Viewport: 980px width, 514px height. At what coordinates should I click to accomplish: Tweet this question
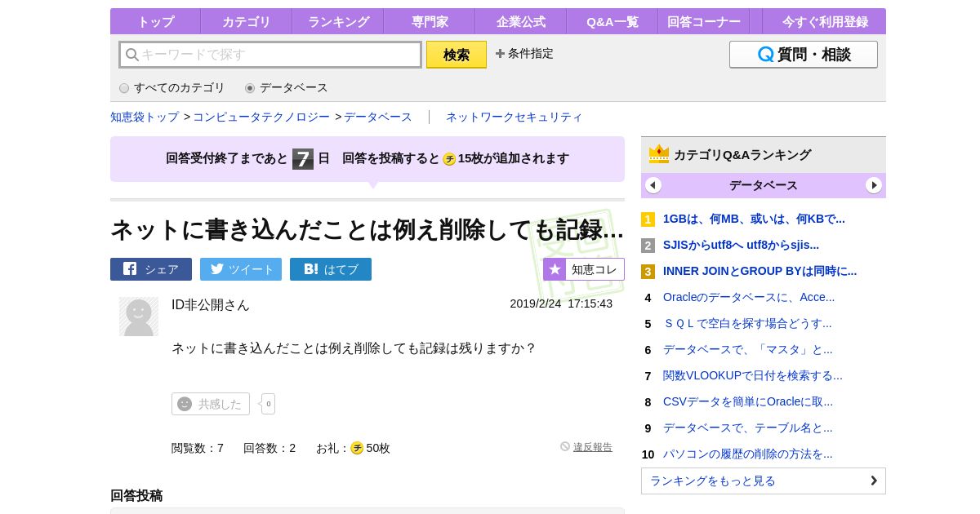click(241, 269)
